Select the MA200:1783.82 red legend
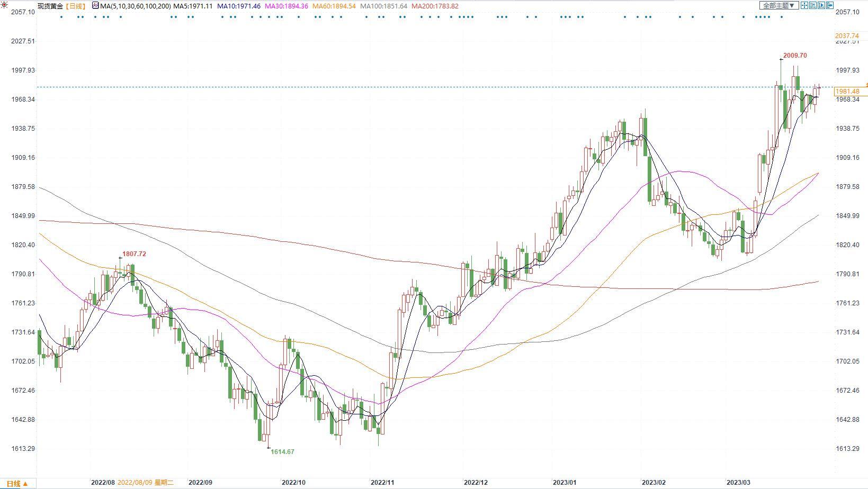This screenshot has width=868, height=489. point(435,6)
